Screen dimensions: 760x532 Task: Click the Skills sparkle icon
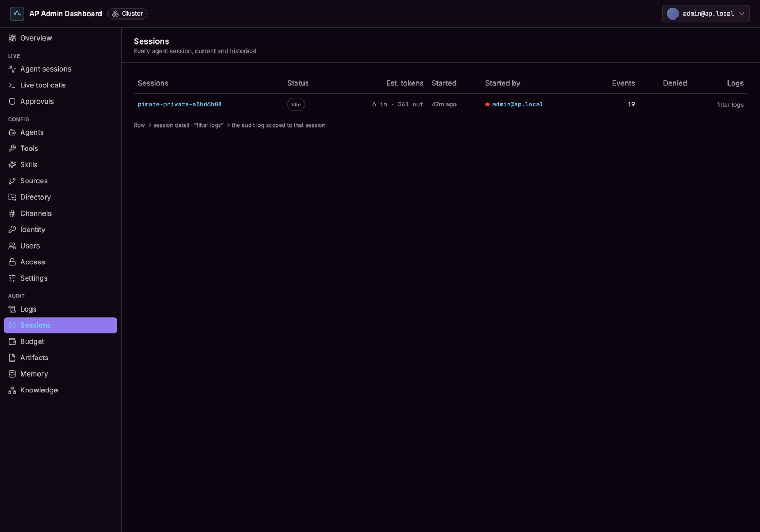[12, 165]
